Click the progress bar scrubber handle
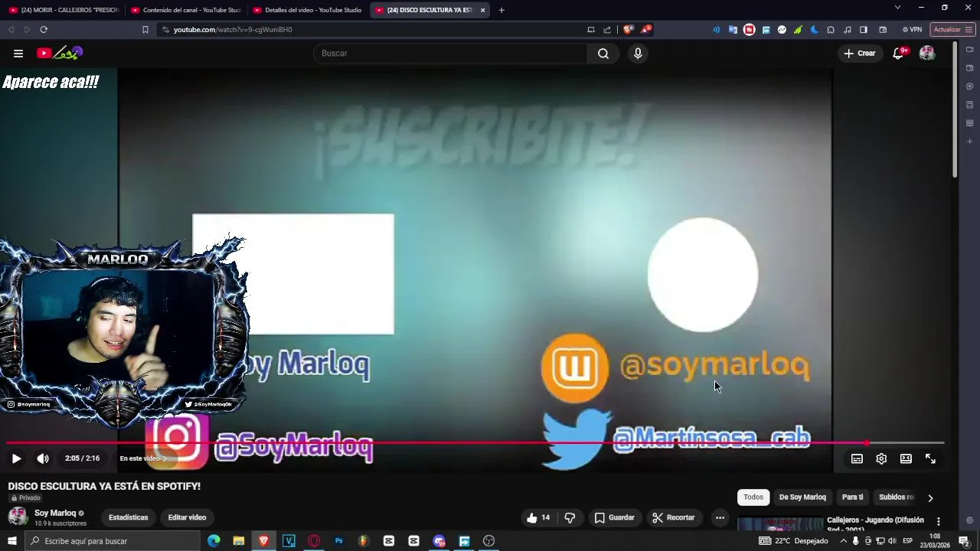The image size is (980, 551). coord(867,442)
